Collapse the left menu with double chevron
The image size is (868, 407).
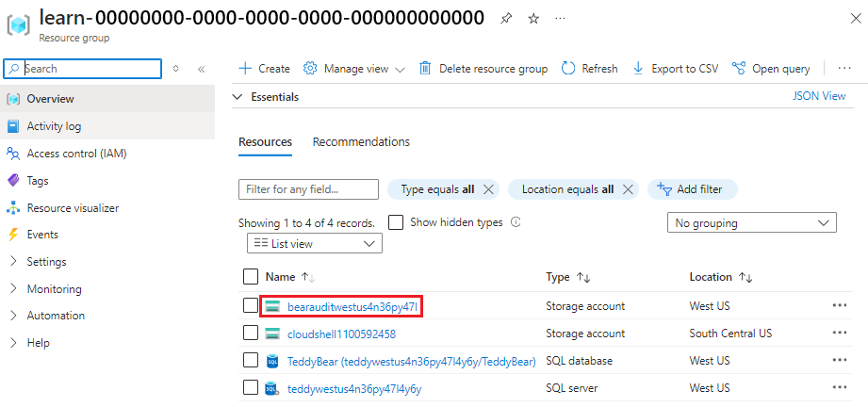(202, 69)
